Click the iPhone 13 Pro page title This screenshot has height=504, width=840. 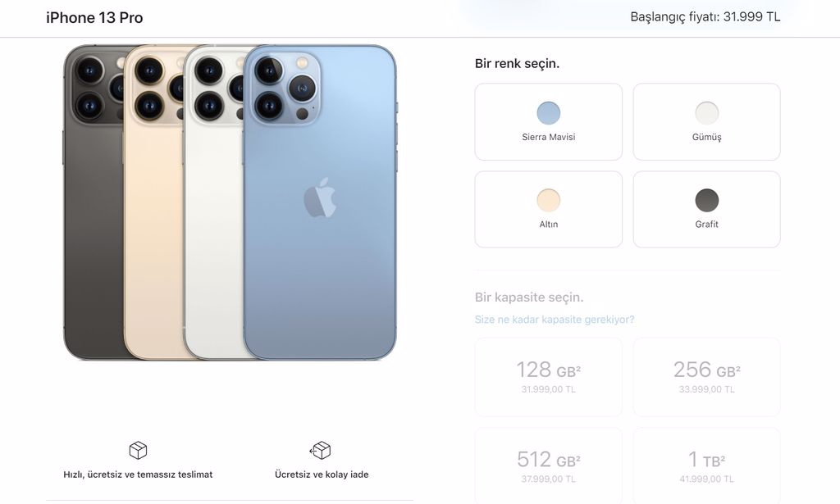tap(94, 18)
